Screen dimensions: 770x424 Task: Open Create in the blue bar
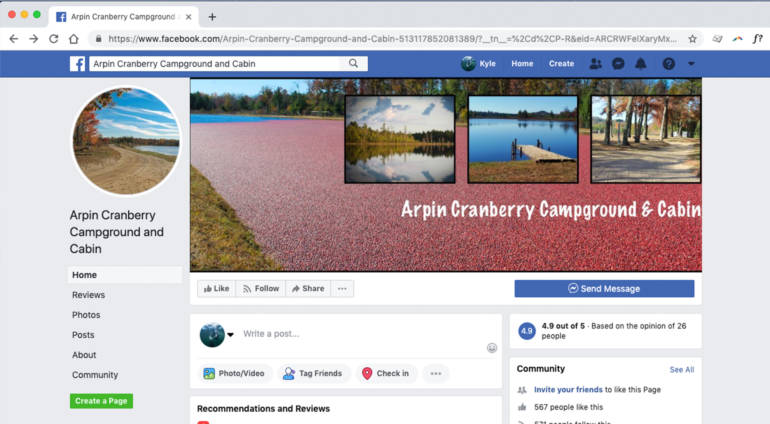(561, 63)
